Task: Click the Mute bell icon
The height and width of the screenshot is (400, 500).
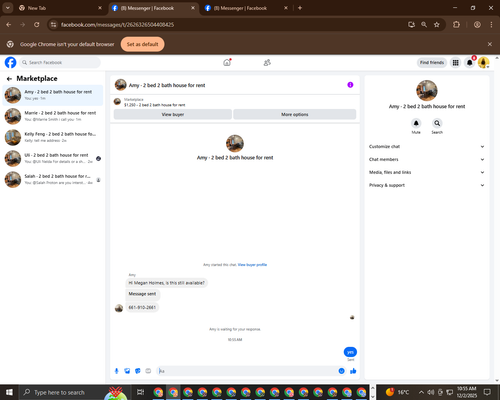Action: [416, 123]
